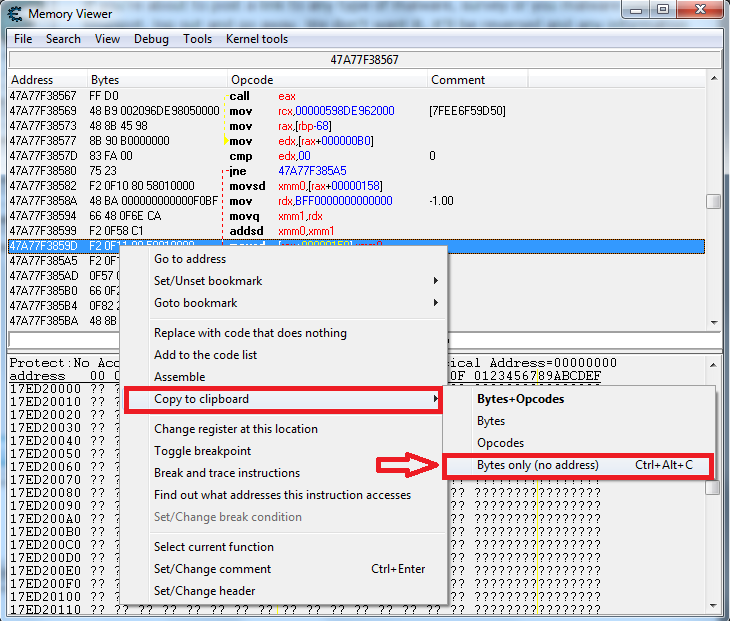Screen dimensions: 730x621
Task: Open the File menu
Action: [x=23, y=39]
